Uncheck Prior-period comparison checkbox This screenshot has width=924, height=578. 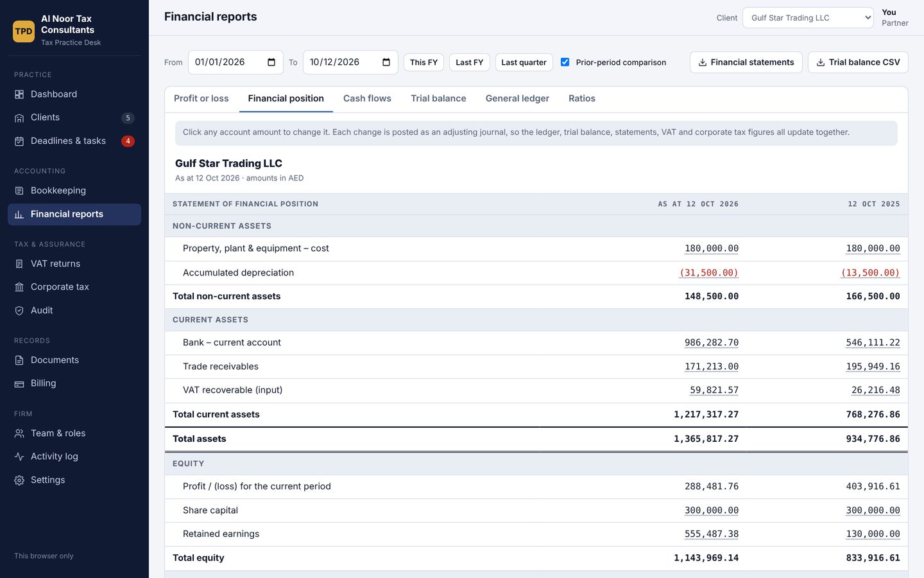point(565,62)
